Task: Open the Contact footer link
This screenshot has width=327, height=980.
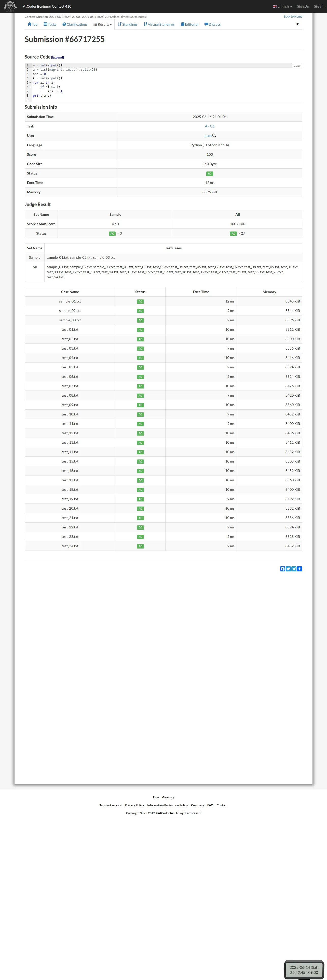Action: 222,805
